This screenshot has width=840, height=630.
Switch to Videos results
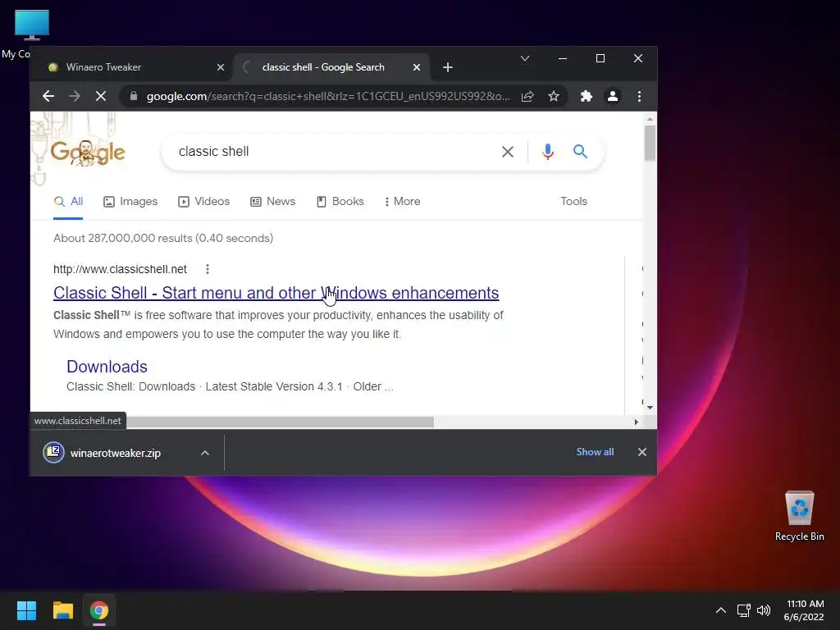(x=203, y=202)
